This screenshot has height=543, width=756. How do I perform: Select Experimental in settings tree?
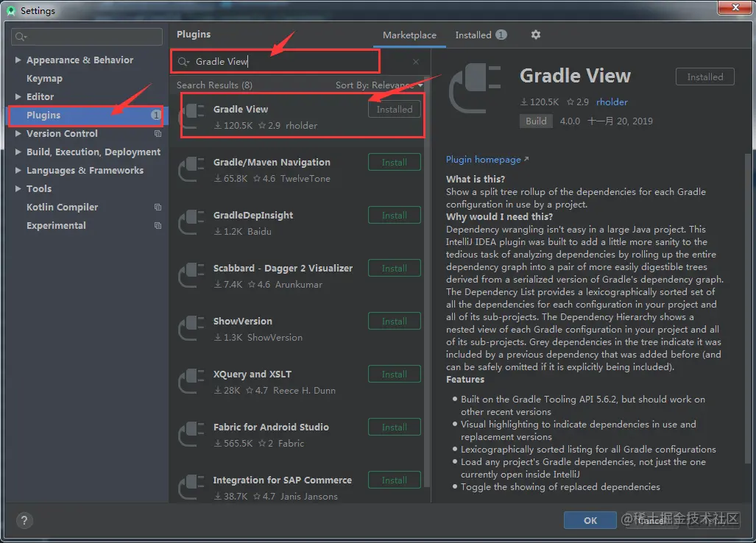(x=56, y=225)
